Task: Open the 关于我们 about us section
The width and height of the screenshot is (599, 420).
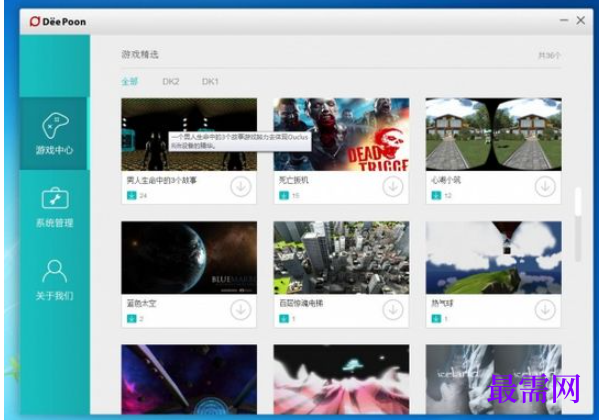Action: click(x=55, y=280)
